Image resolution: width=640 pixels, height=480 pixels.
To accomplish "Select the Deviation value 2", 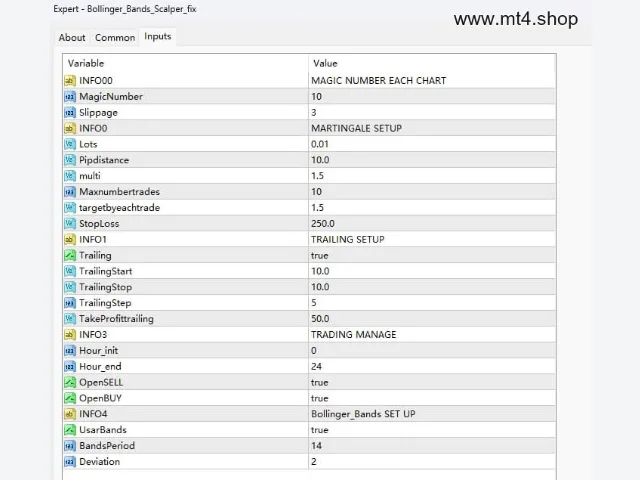I will point(313,462).
